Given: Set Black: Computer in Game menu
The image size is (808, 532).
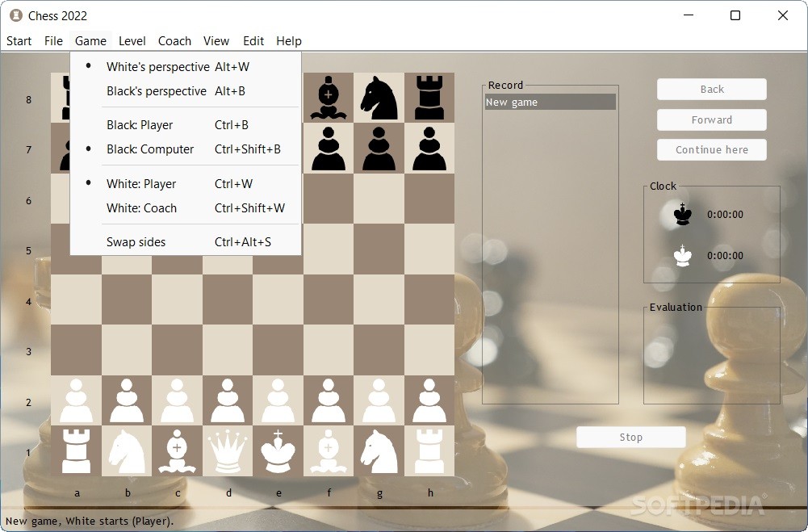Looking at the screenshot, I should [x=186, y=149].
